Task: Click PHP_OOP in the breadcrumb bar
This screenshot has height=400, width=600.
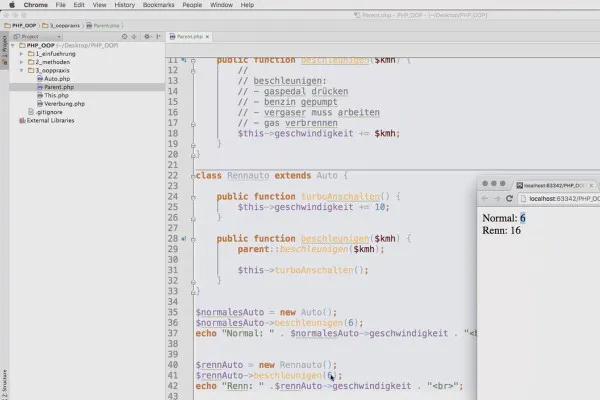Action: point(21,26)
